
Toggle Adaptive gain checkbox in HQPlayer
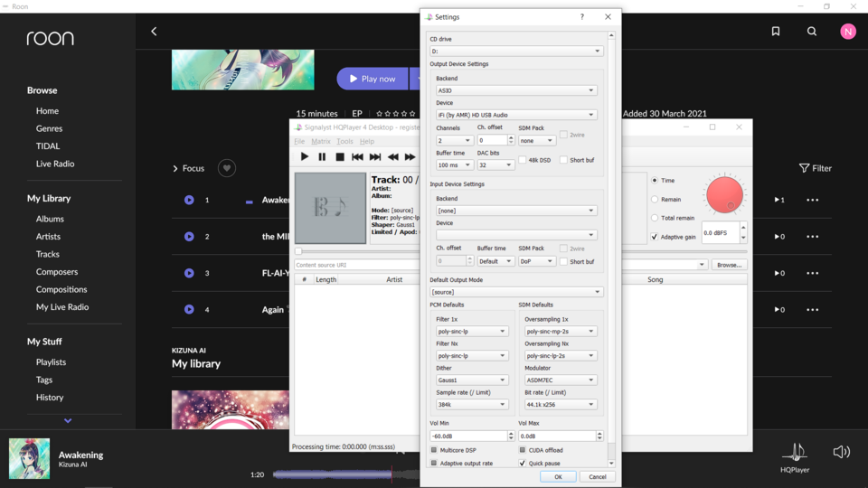pos(655,237)
